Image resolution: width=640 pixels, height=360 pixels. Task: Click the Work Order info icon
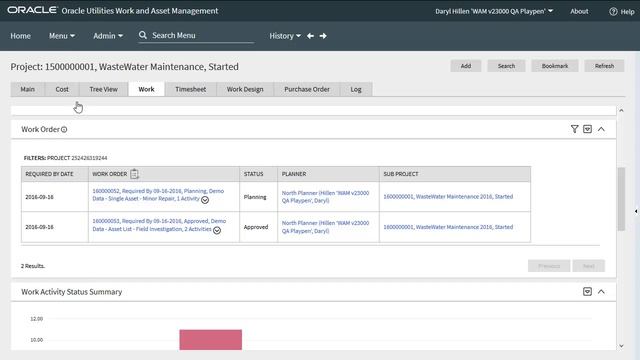[x=64, y=129]
